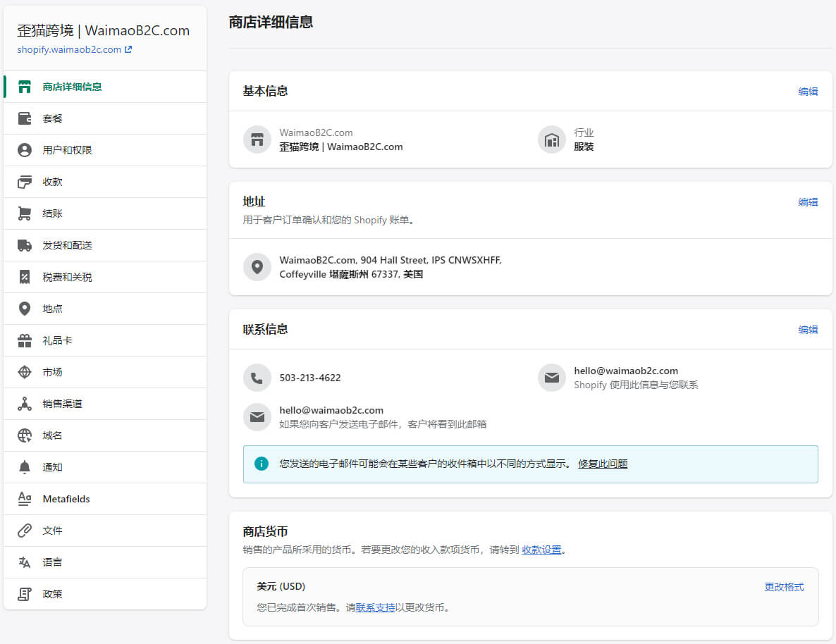
Task: Click the domain globe icon beside 域名
Action: [x=25, y=435]
